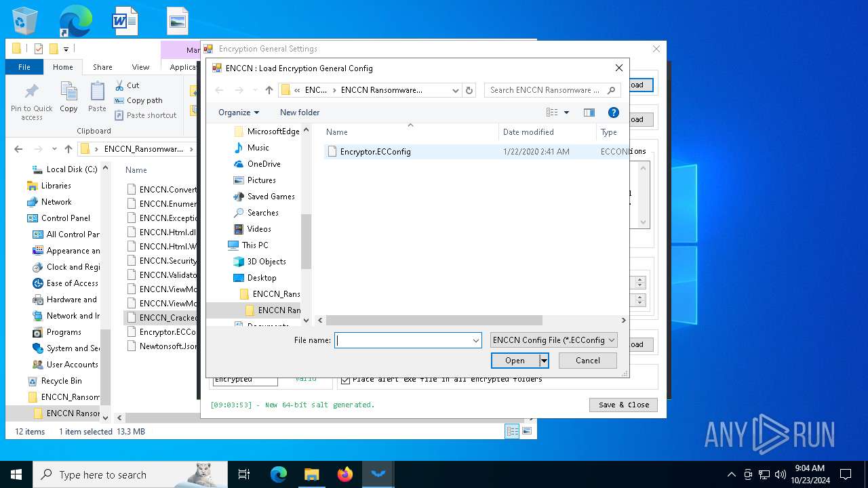Expand the File name history dropdown
The width and height of the screenshot is (868, 488).
(x=475, y=340)
